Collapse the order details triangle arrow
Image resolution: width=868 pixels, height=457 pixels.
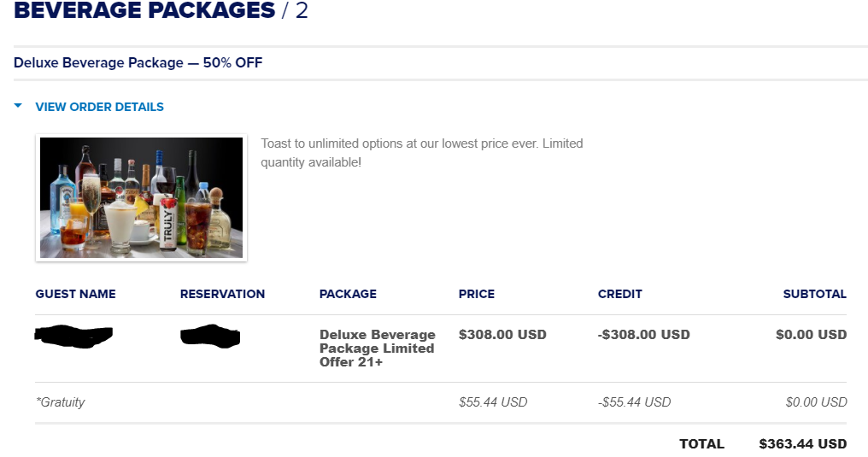(x=18, y=105)
